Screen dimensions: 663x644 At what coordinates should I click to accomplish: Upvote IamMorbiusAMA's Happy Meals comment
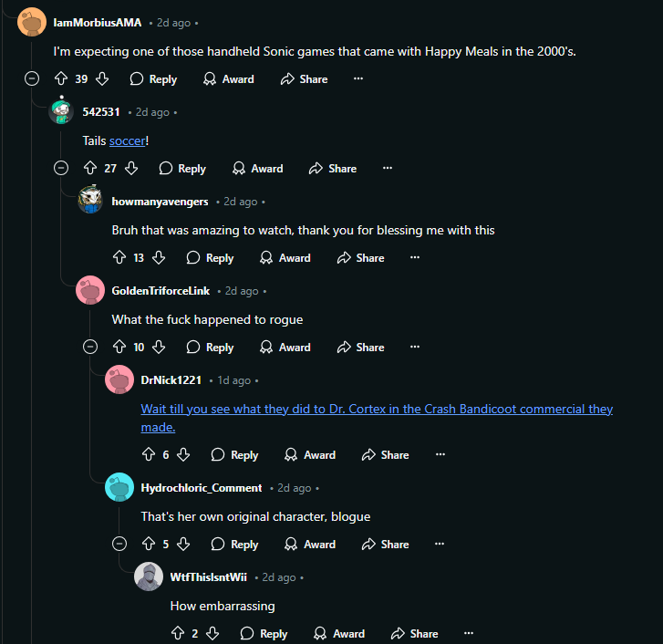coord(61,79)
